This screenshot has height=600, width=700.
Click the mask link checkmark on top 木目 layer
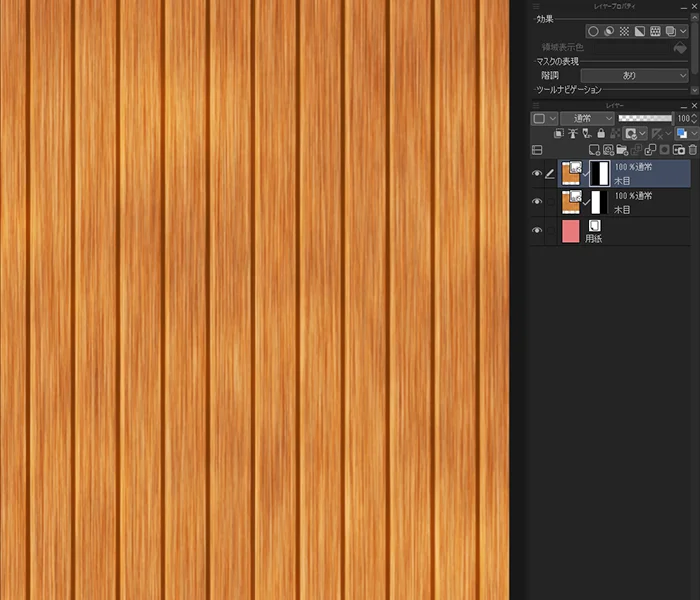586,174
